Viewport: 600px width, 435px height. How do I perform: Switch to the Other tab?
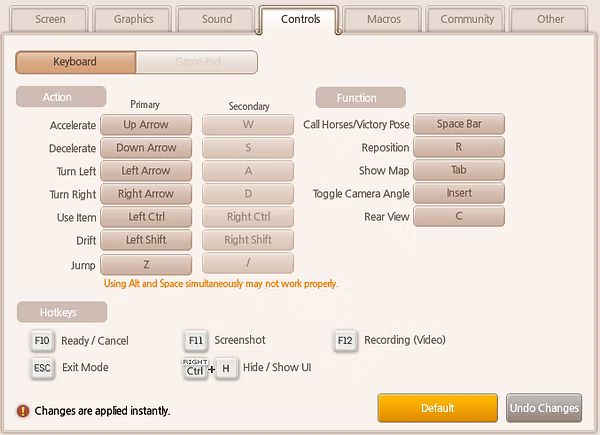click(x=550, y=19)
